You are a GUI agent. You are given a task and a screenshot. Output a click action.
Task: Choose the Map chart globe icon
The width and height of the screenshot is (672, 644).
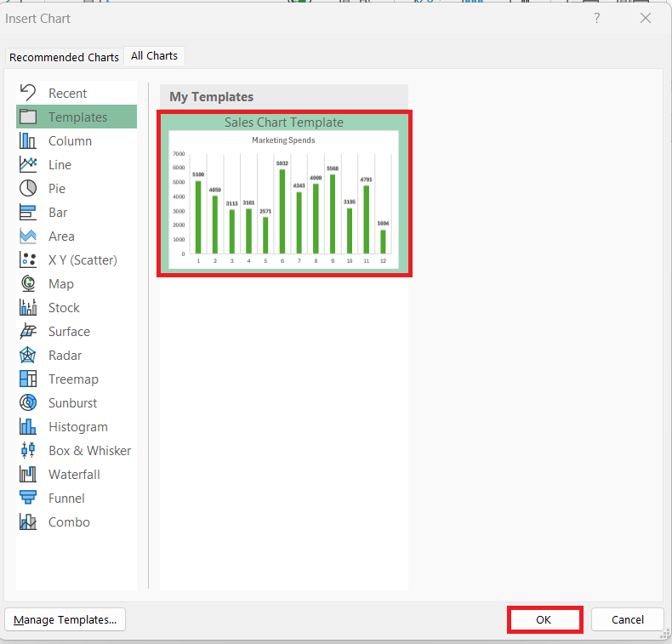pyautogui.click(x=28, y=283)
